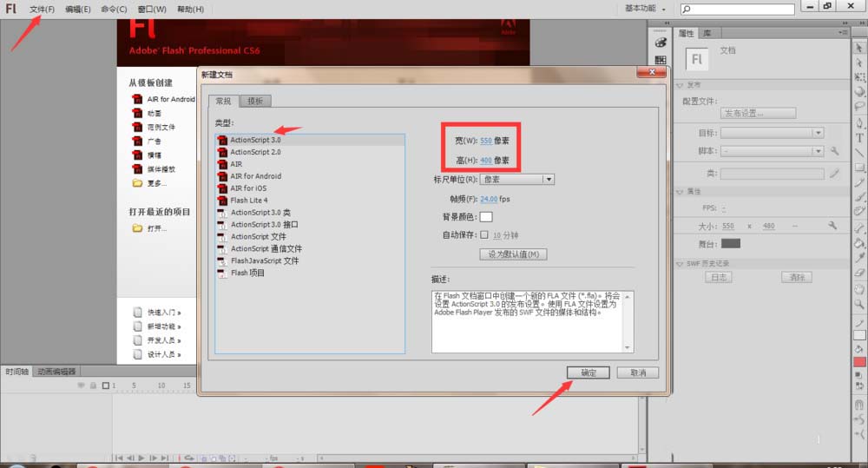The image size is (868, 468).
Task: Toggle show all layers as outlines
Action: [x=106, y=385]
